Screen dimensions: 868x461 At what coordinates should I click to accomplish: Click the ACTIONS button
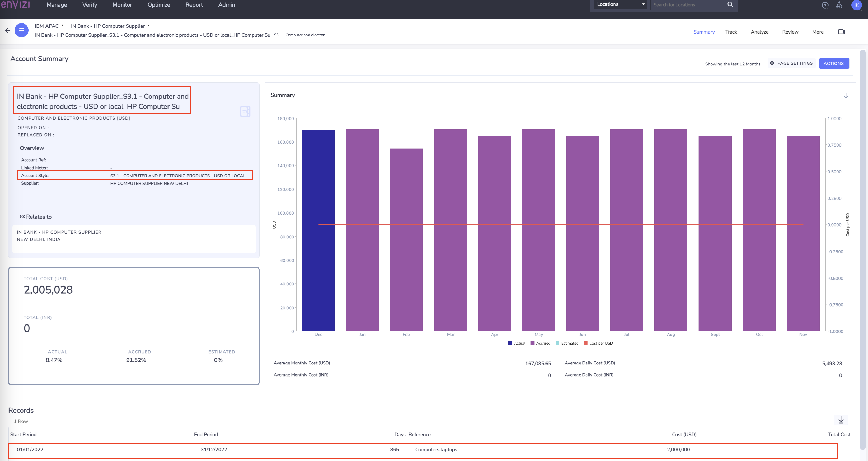click(834, 63)
